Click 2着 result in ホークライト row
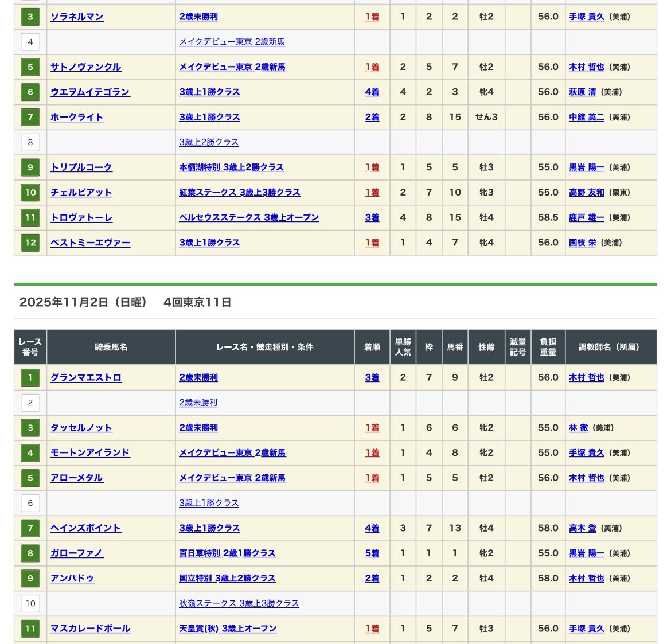This screenshot has height=644, width=671. (x=372, y=117)
